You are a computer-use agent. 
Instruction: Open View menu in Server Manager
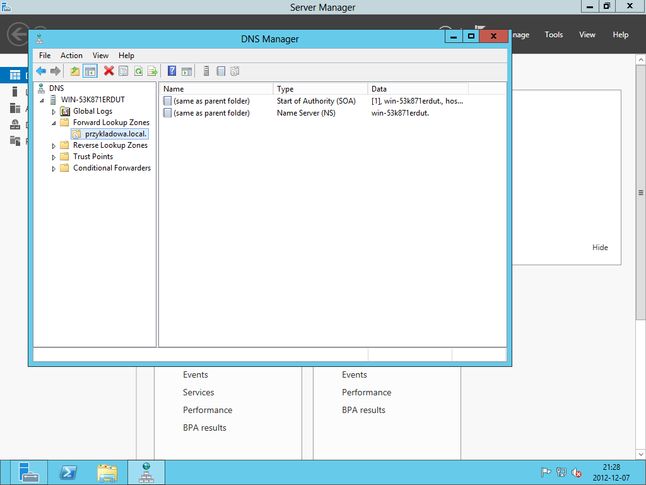pyautogui.click(x=587, y=35)
